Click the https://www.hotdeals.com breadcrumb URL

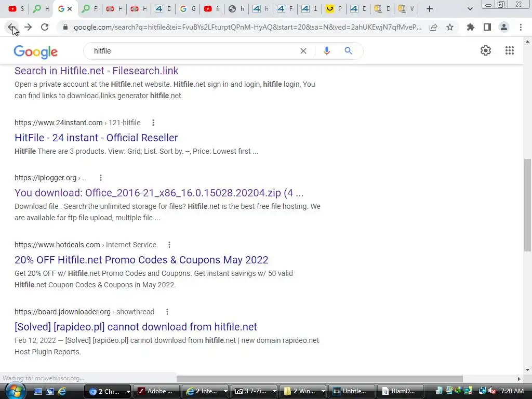click(x=57, y=245)
